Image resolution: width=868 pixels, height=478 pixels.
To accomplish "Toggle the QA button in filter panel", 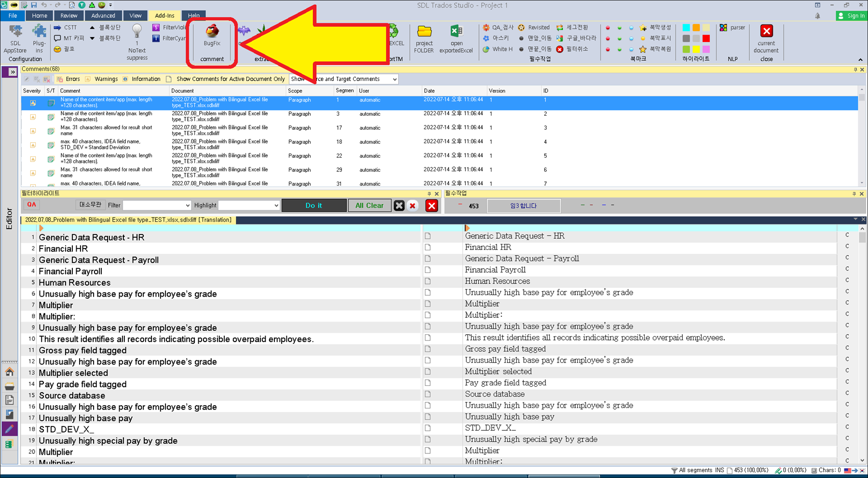I will click(x=31, y=205).
